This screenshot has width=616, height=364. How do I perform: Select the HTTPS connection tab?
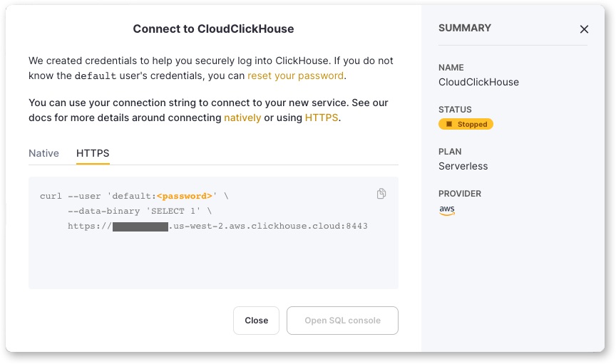[x=93, y=153]
